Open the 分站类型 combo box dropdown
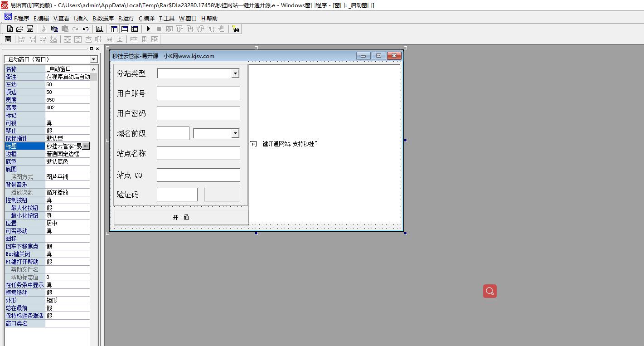The width and height of the screenshot is (644, 346). [x=235, y=73]
